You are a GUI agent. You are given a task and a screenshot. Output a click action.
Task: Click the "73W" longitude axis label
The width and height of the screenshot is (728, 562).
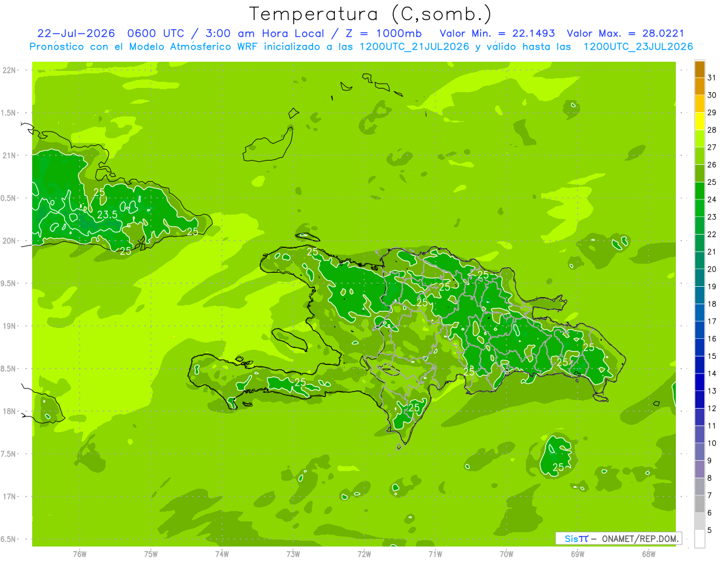pos(293,554)
